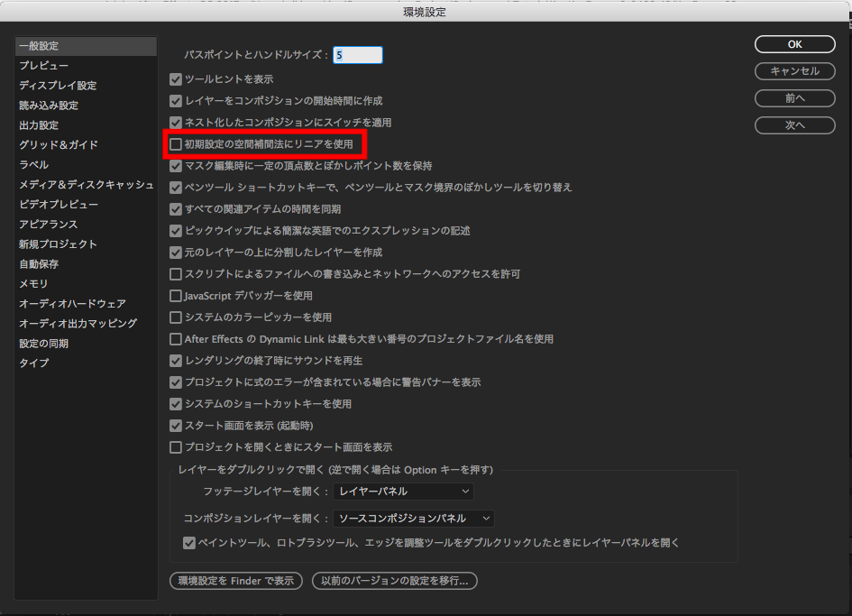Toggle ピックウイップによる簡潔な英語 checkbox

pos(176,231)
